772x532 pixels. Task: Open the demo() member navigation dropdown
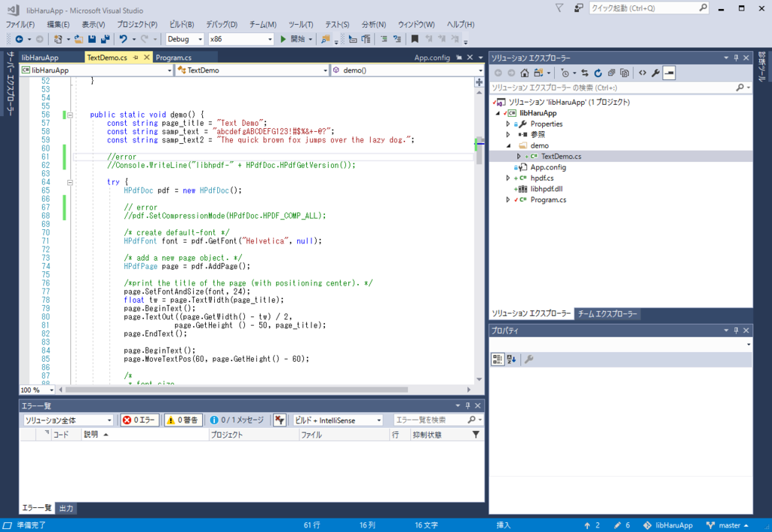coord(408,70)
